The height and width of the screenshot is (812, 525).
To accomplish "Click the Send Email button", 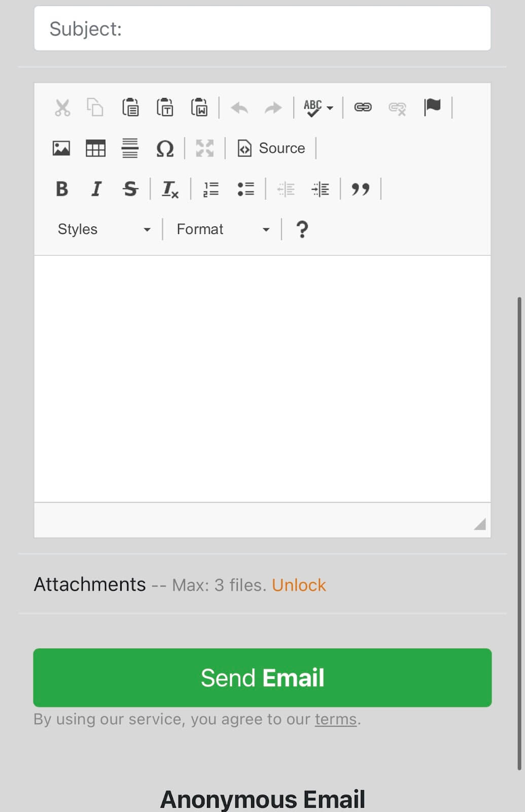I will [262, 678].
